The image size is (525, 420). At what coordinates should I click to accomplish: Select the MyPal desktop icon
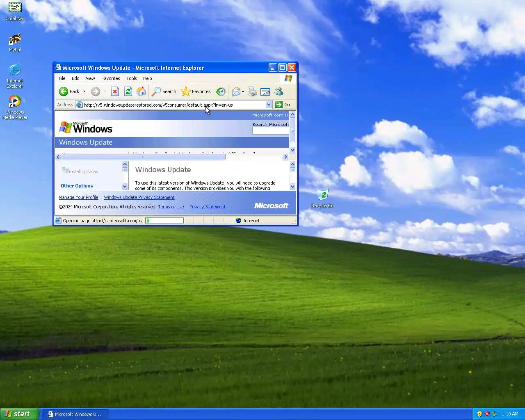tap(15, 43)
